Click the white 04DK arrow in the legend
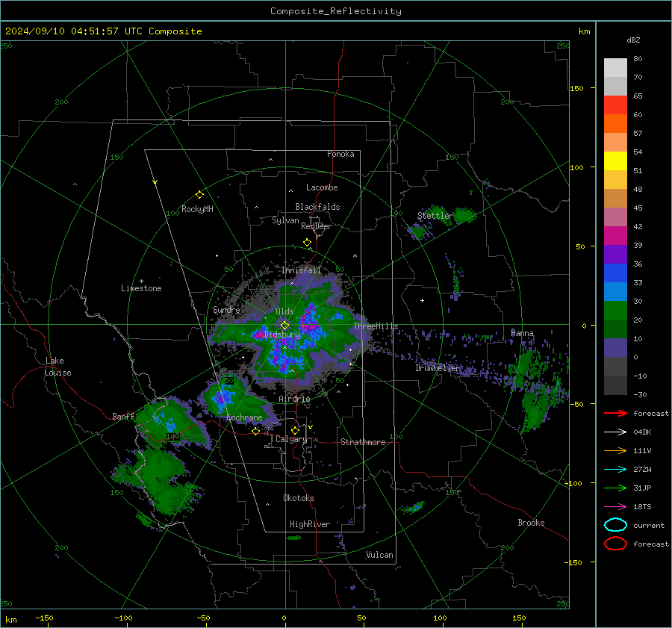Viewport: 672px width, 628px height. pyautogui.click(x=615, y=432)
